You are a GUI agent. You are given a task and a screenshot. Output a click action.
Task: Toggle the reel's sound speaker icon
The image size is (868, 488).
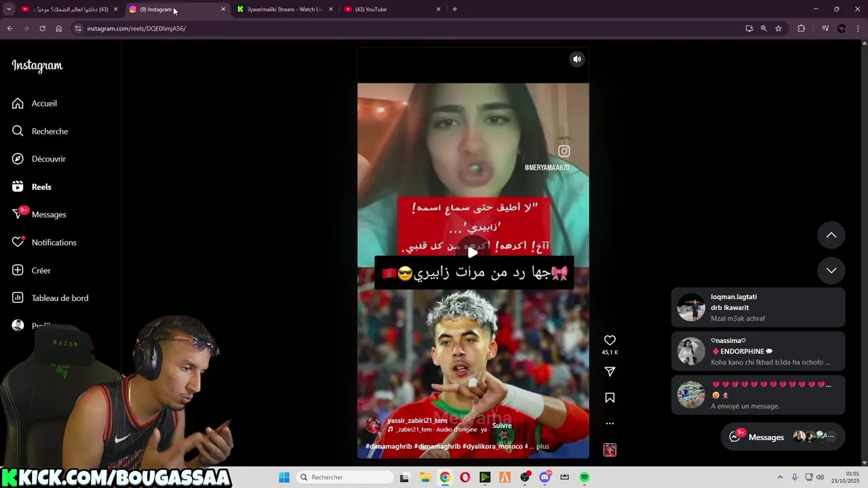(x=577, y=59)
